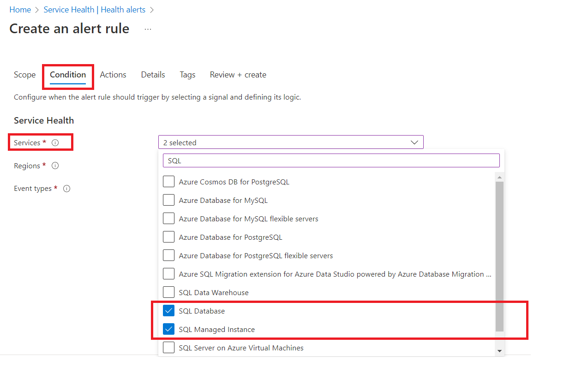Click the dropdown scrollbar down arrow
Image resolution: width=588 pixels, height=373 pixels.
tap(499, 351)
